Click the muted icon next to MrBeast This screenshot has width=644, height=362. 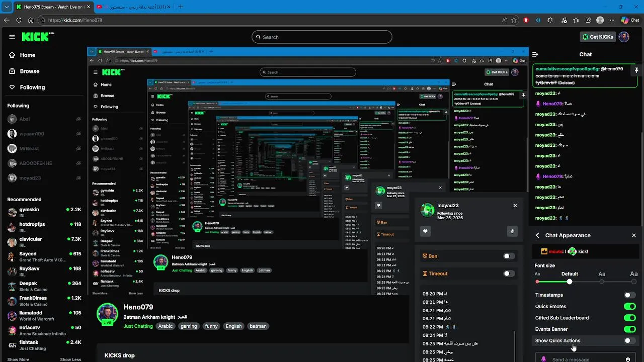point(78,148)
